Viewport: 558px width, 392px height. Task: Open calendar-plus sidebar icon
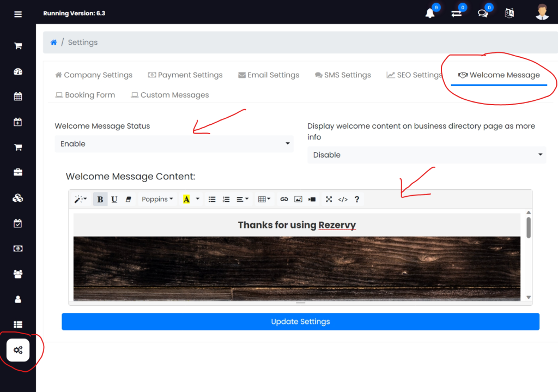tap(18, 122)
